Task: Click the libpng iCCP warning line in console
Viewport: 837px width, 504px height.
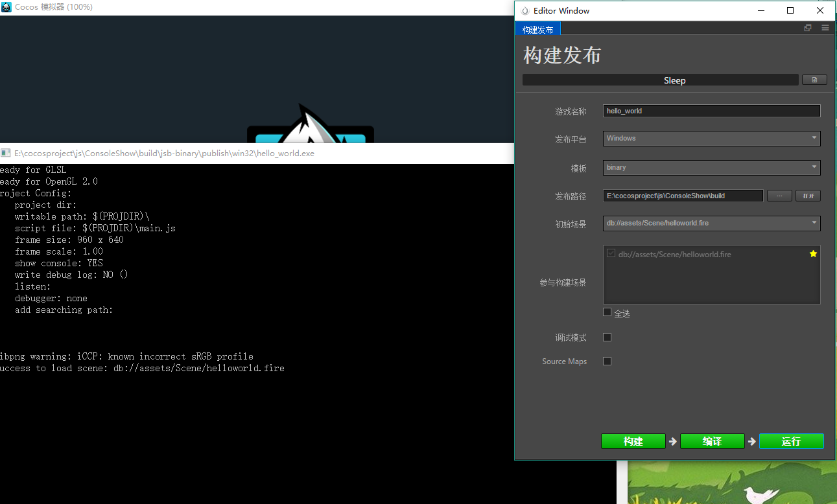Action: (x=126, y=356)
